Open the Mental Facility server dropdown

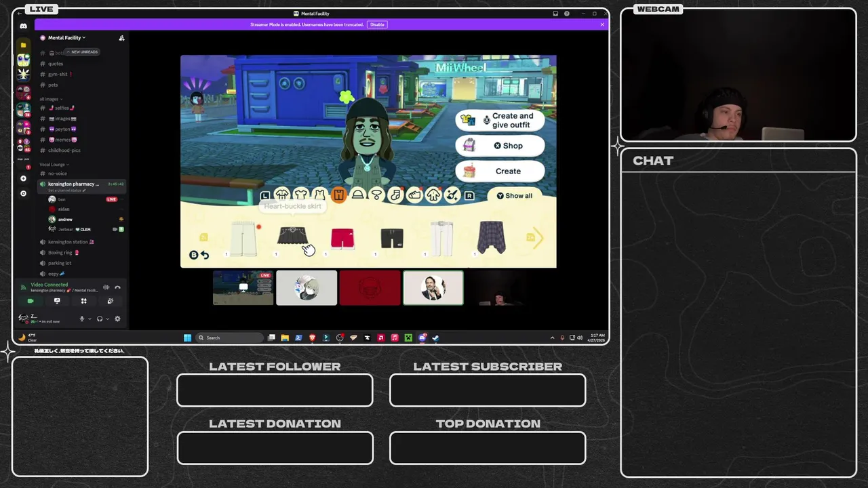pos(66,38)
